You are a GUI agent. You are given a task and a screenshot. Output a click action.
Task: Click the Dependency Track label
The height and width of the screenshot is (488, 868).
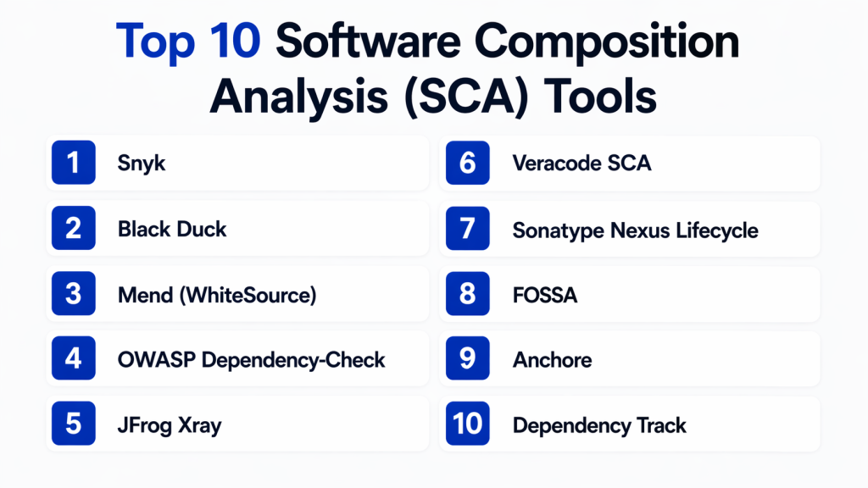(x=599, y=425)
